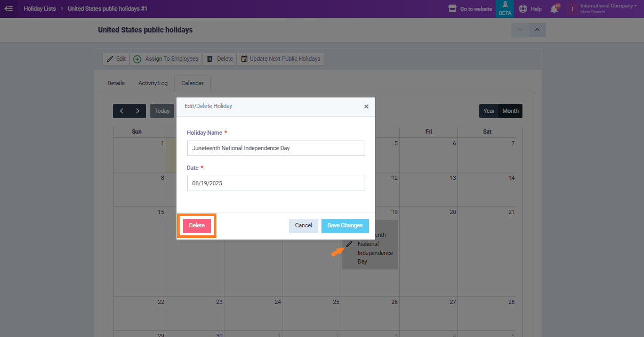Screen dimensions: 644x337
Task: Open the Activity Log tab
Action: (x=153, y=83)
